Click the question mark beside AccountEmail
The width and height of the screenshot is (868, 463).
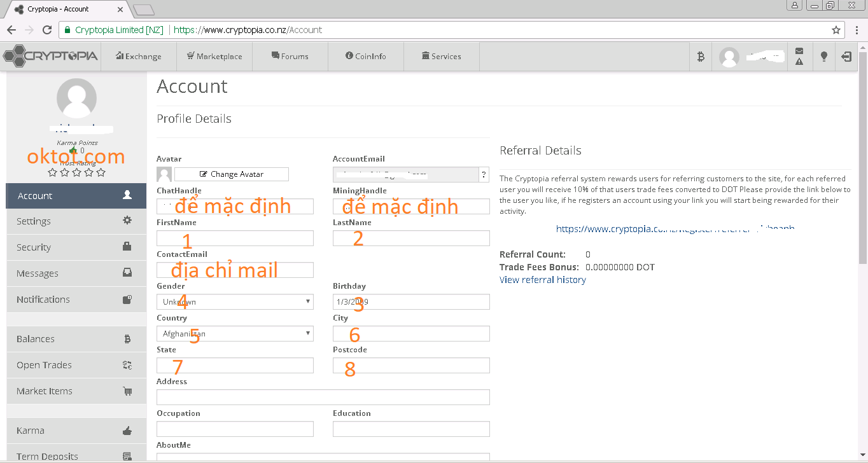point(484,175)
